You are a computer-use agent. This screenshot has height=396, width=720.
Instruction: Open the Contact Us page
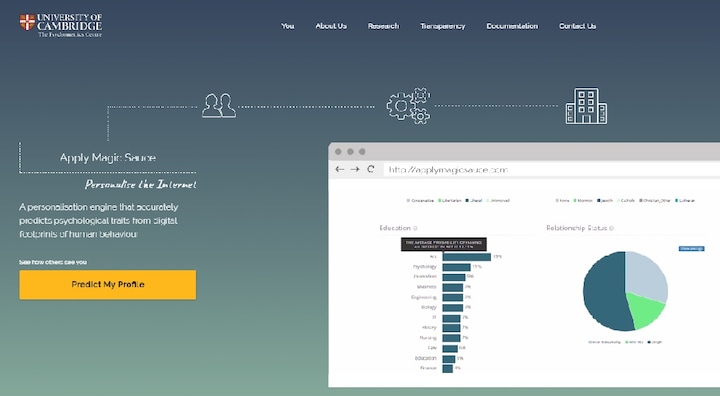pyautogui.click(x=577, y=26)
